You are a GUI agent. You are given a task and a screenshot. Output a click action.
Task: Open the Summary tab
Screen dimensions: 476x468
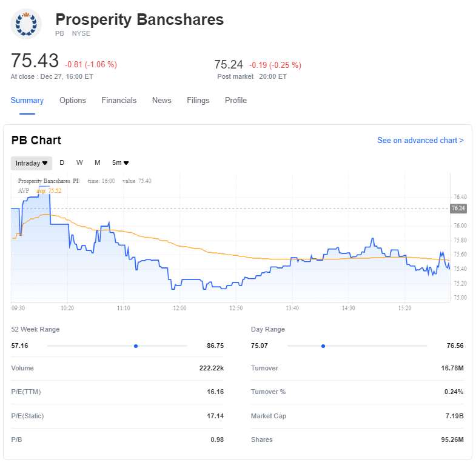click(x=27, y=101)
